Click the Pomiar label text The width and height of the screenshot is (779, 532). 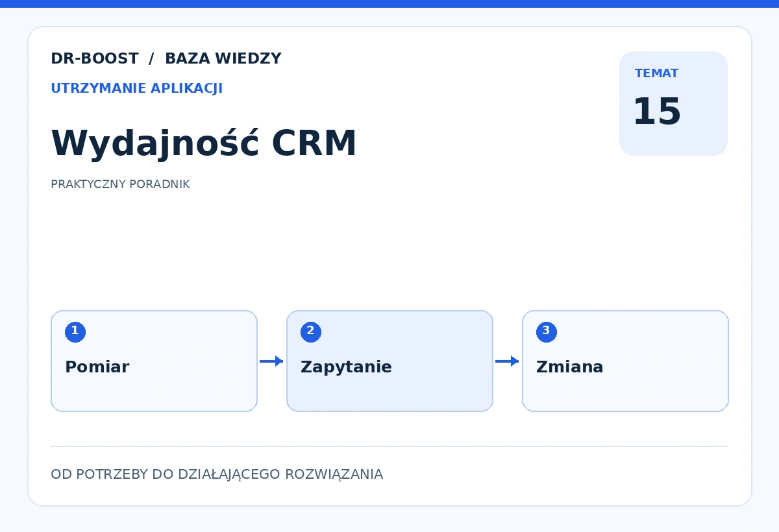pyautogui.click(x=97, y=367)
